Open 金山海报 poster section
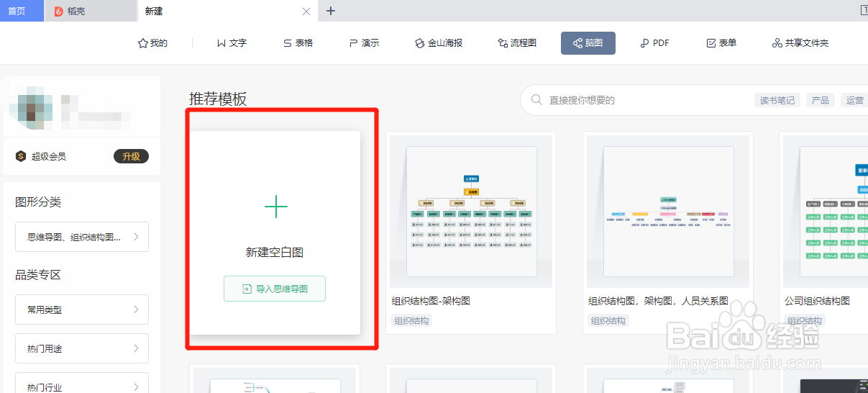This screenshot has width=868, height=393. point(439,43)
